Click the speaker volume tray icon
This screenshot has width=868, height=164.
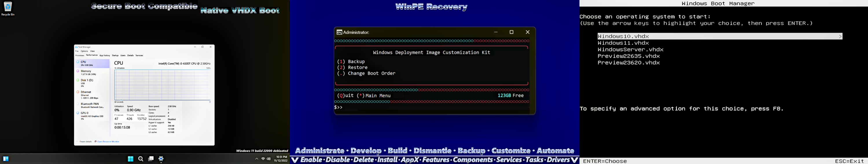pos(269,159)
